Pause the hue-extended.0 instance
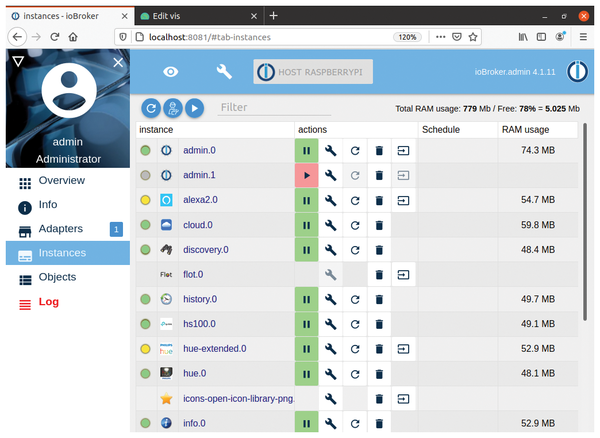Image resolution: width=600 pixels, height=438 pixels. 306,349
